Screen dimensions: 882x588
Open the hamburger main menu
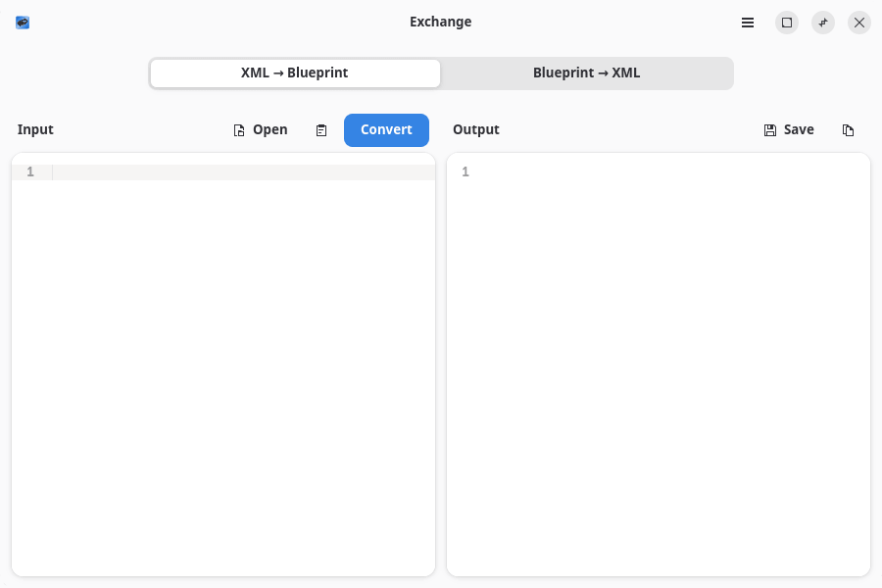(748, 23)
